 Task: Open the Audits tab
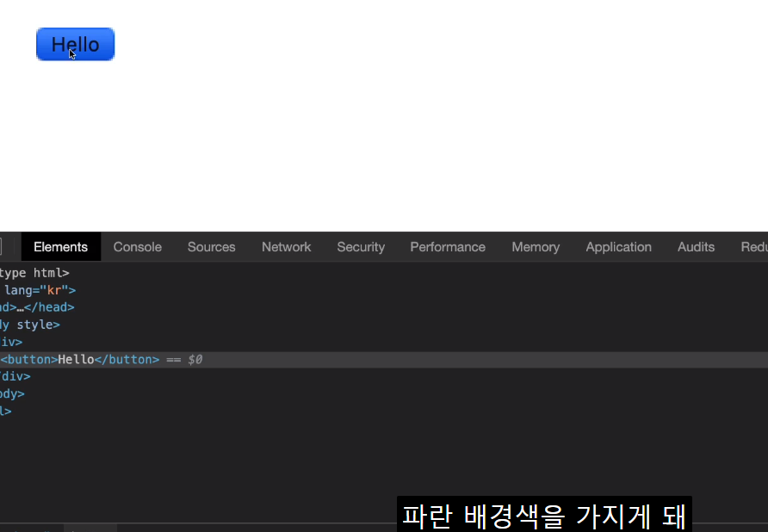[696, 247]
